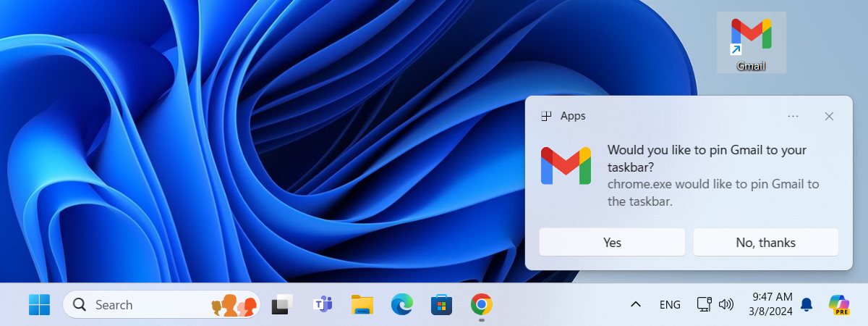
Task: Open notification options three-dot menu
Action: tap(793, 116)
